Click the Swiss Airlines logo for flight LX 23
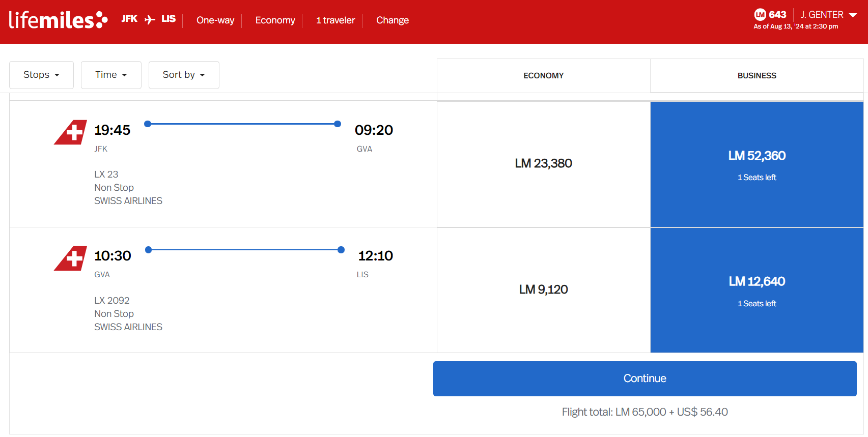Screen dimensions: 868x437 pyautogui.click(x=70, y=132)
